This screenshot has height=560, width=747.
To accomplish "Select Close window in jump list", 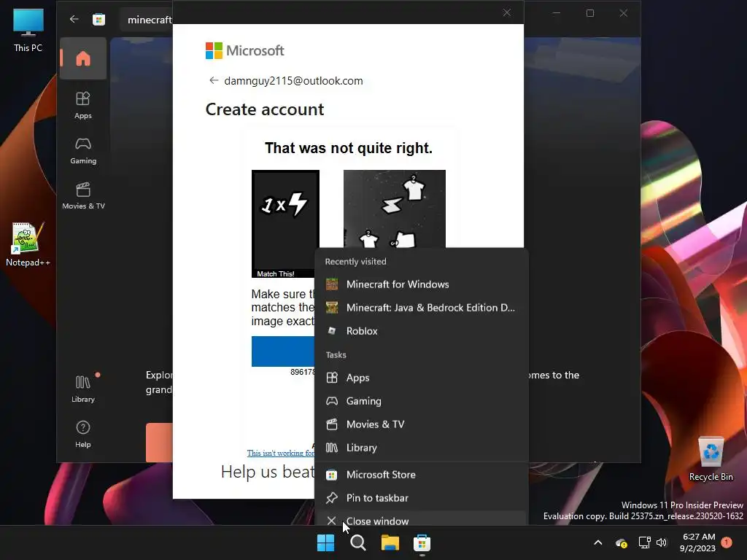I will pyautogui.click(x=422, y=518).
